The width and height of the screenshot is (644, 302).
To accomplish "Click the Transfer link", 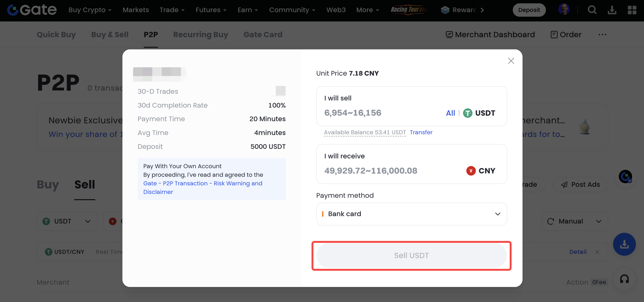I will [421, 132].
